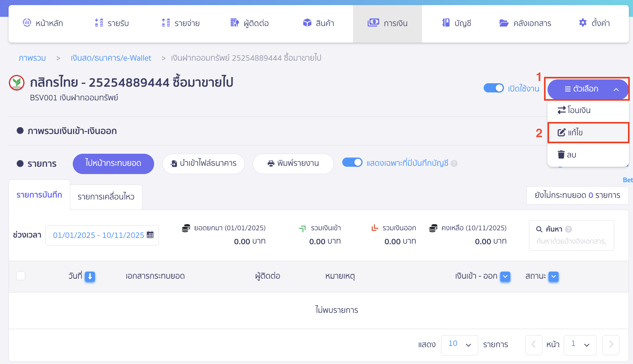Disable แสดงเฉพาะที่มีบันทึกบัญชี toggle
Screen dimensions: 633x364
click(x=352, y=162)
